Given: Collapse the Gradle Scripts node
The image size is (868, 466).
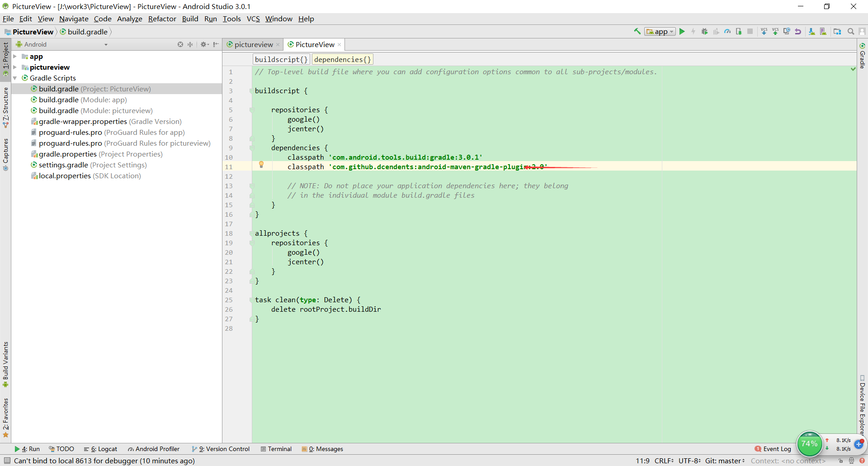Looking at the screenshot, I should point(15,78).
